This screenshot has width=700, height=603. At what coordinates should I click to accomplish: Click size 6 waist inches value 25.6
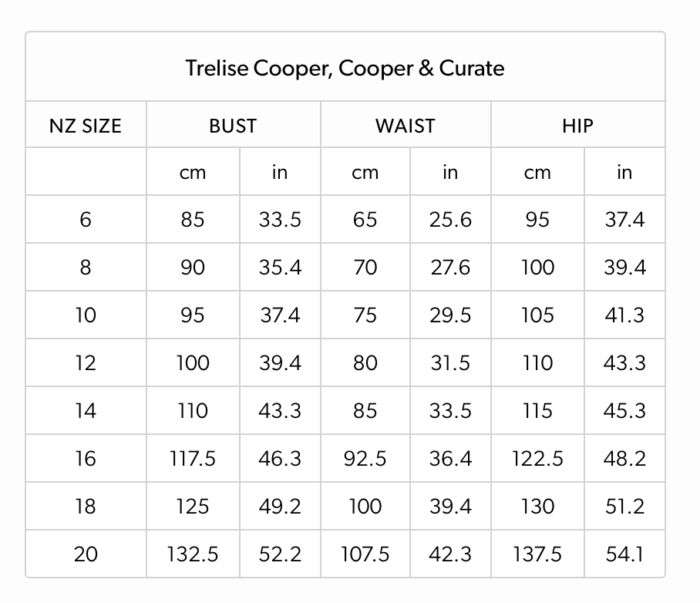pos(450,220)
